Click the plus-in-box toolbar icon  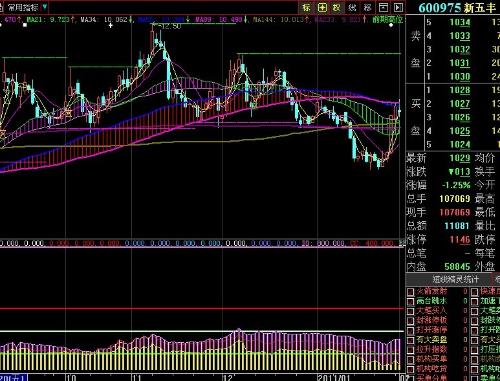tap(322, 7)
